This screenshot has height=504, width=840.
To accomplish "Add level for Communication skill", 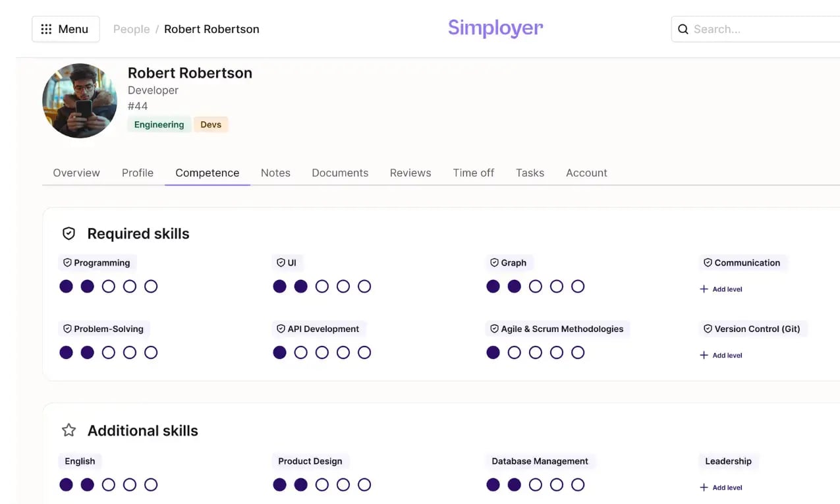I will (721, 289).
